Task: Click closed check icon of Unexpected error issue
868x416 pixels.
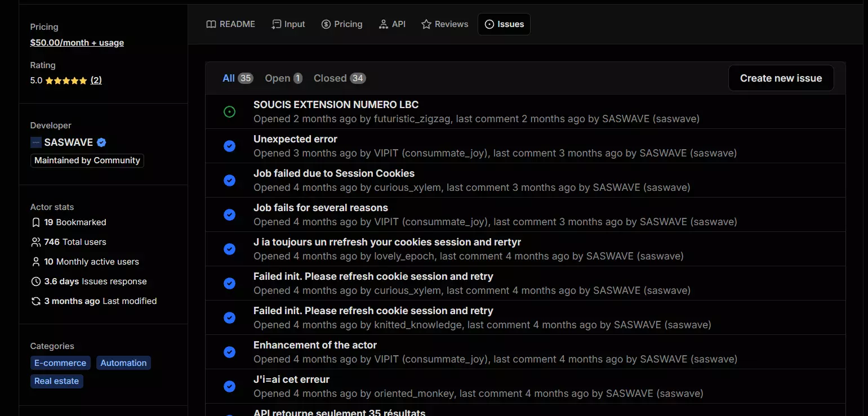Action: coord(229,146)
